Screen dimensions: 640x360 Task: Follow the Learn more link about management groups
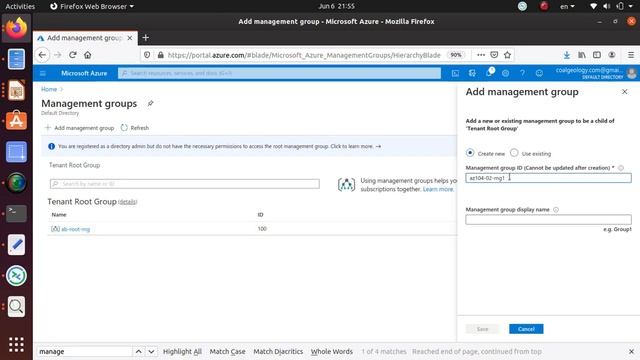tap(438, 189)
